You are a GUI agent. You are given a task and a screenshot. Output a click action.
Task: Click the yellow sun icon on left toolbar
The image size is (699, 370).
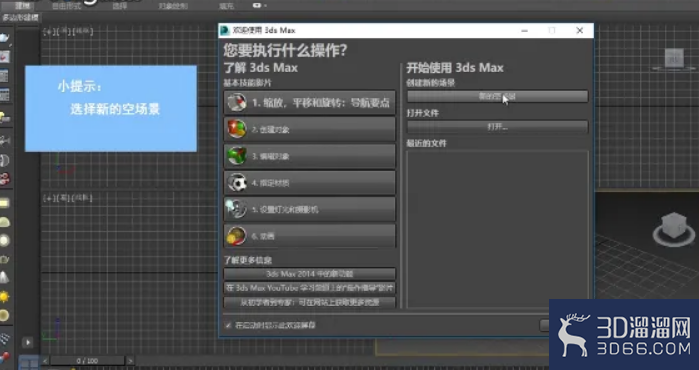pyautogui.click(x=4, y=296)
